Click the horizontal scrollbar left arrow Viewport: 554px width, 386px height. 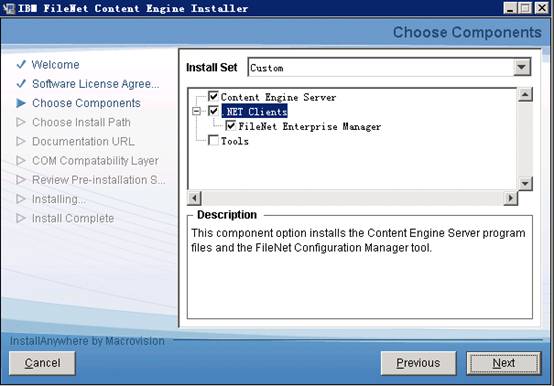point(195,198)
